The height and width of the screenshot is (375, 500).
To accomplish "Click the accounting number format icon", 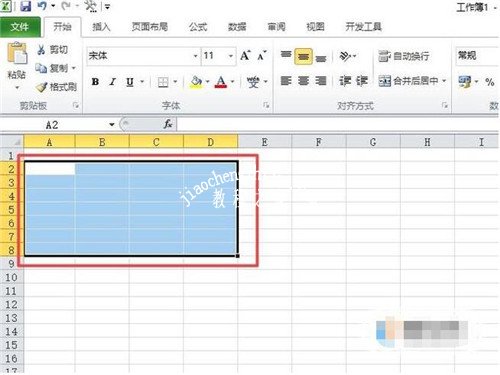I will [464, 82].
